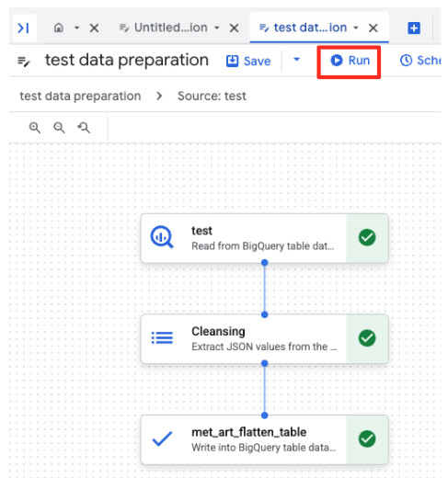This screenshot has width=448, height=478.
Task: Open the home tab icon
Action: 59,28
